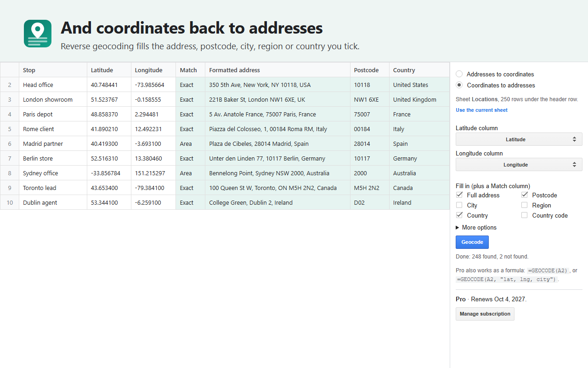Click address 221B Baker St, London
This screenshot has height=368, width=588.
[x=277, y=99]
